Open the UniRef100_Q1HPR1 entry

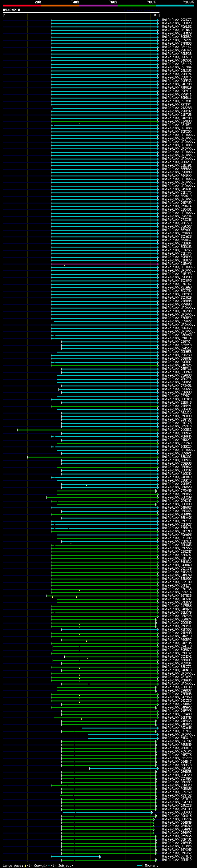point(176,406)
